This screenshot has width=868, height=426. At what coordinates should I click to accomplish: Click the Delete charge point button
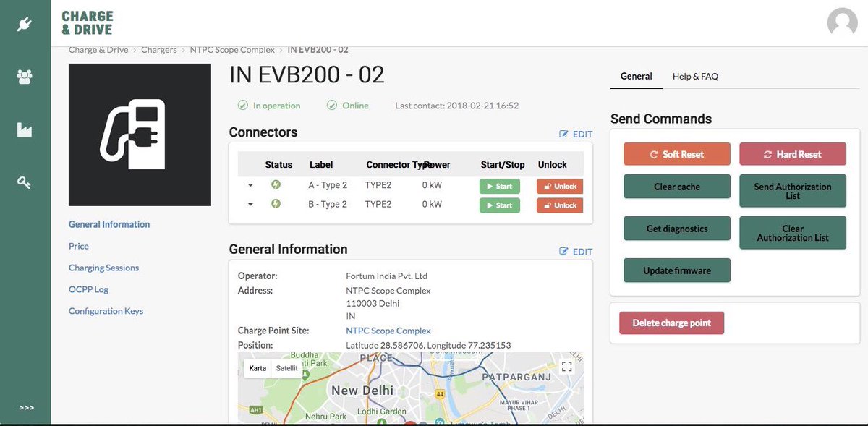[x=671, y=323]
